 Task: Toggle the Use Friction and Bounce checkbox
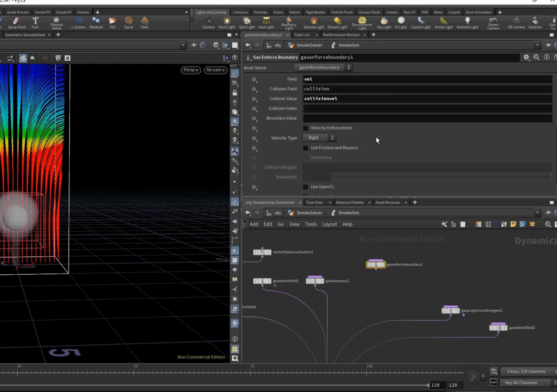[x=306, y=148]
